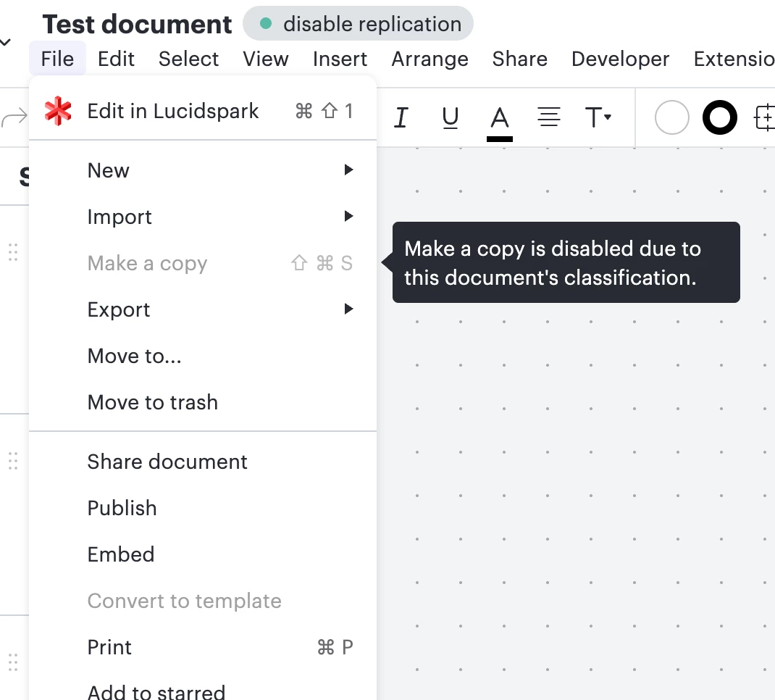This screenshot has width=775, height=700.
Task: Choose the white fill color circle
Action: pyautogui.click(x=671, y=117)
